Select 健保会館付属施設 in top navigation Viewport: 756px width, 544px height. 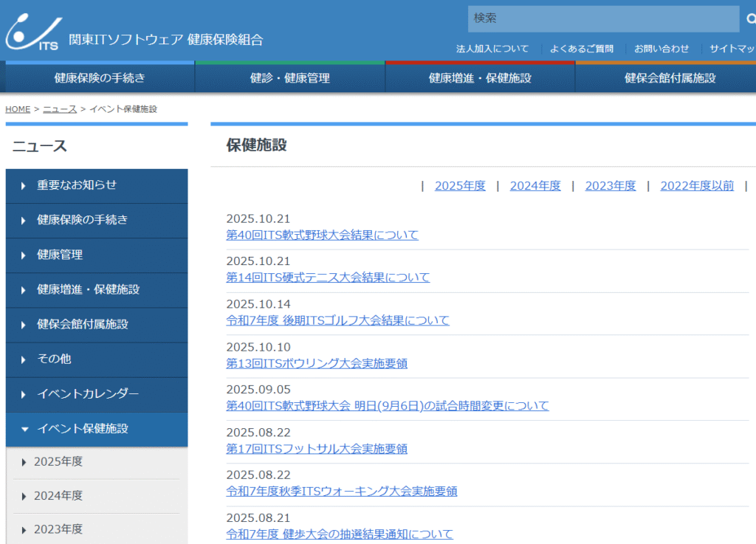click(670, 78)
